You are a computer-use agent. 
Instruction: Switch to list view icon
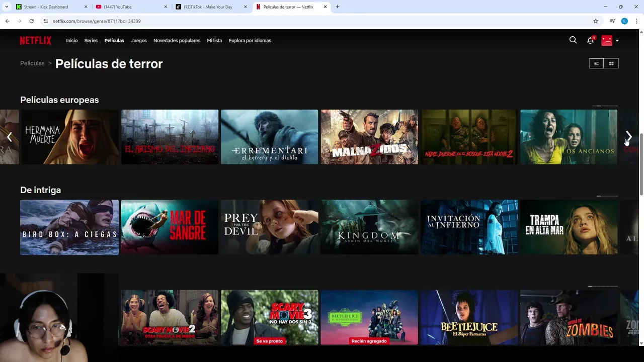click(596, 63)
